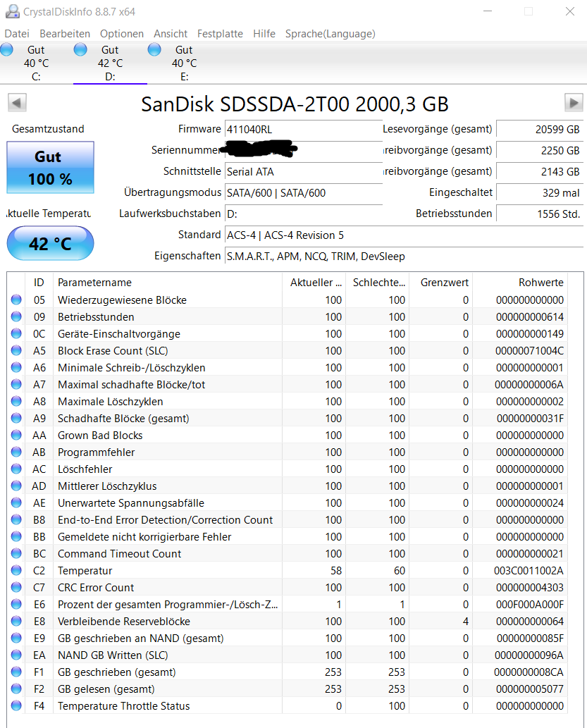Image resolution: width=587 pixels, height=728 pixels.
Task: Select raw value 003C0011002A in Temperatur row
Action: 529,571
